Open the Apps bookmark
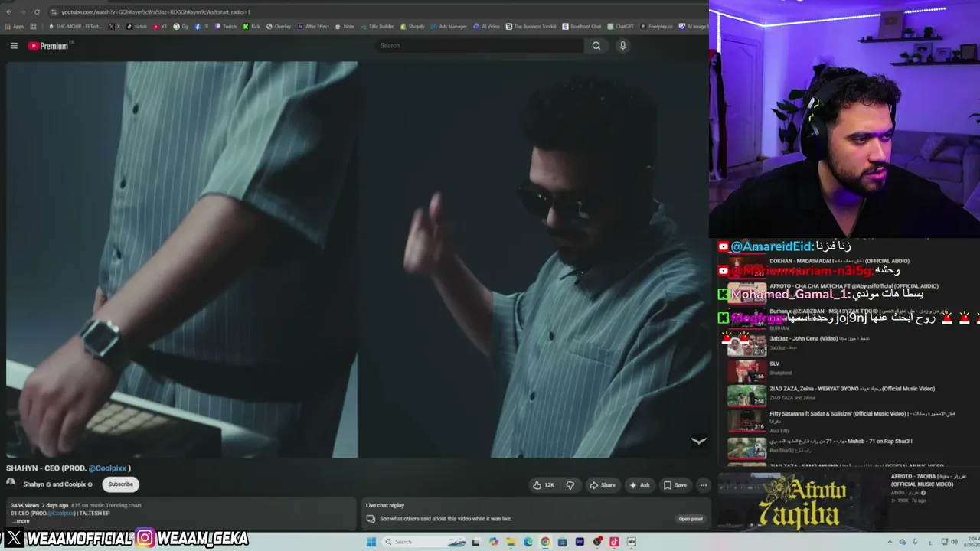980x551 pixels. pos(15,27)
